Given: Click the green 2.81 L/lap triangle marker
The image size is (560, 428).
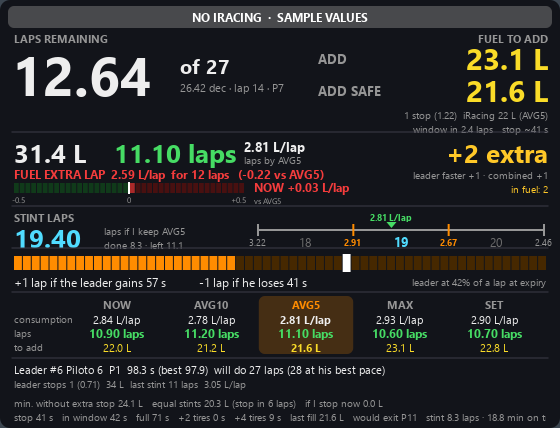Looking at the screenshot, I should [x=391, y=225].
